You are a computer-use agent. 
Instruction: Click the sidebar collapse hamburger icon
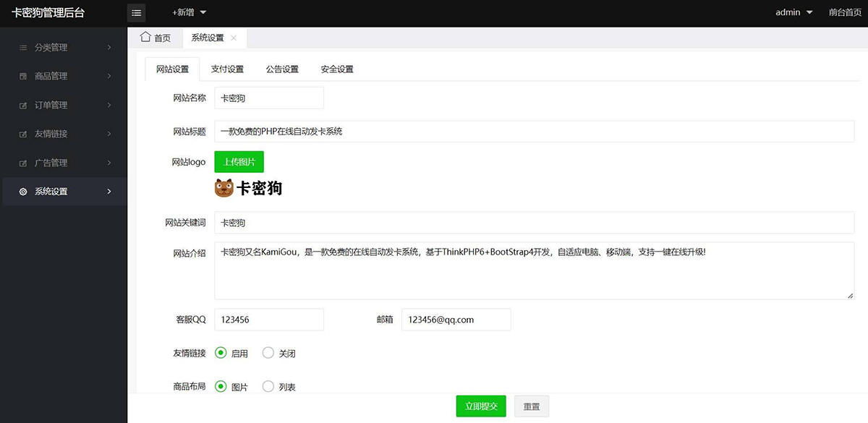(x=136, y=12)
